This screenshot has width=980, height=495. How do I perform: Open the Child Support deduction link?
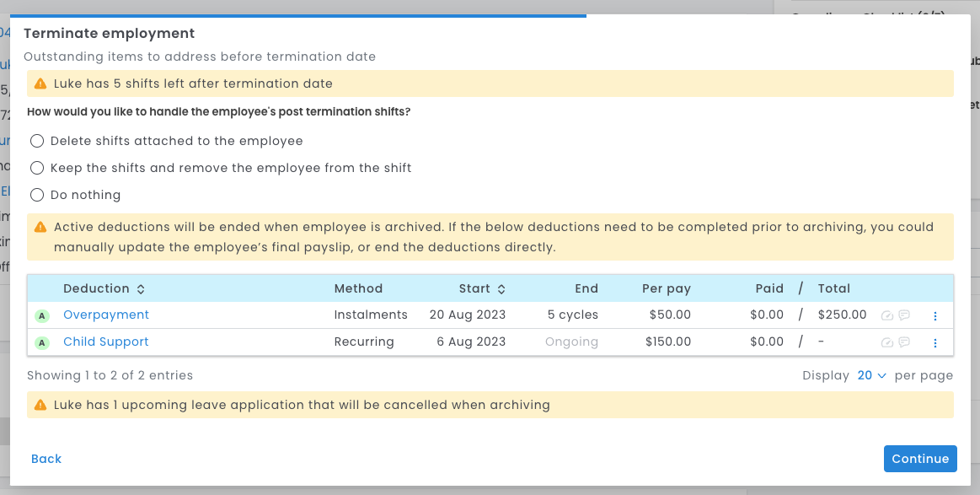(106, 342)
